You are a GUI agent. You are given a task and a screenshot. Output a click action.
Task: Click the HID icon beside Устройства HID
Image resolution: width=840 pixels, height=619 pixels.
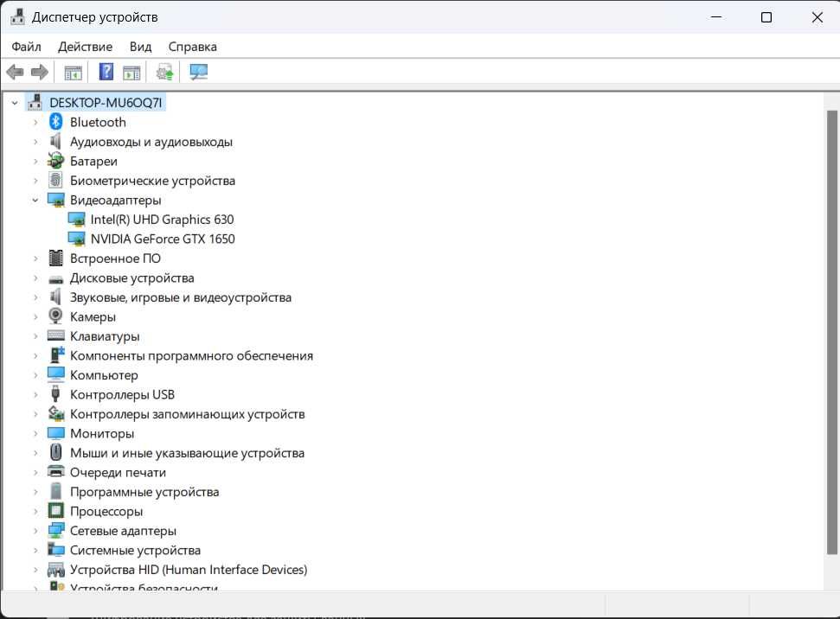[55, 570]
